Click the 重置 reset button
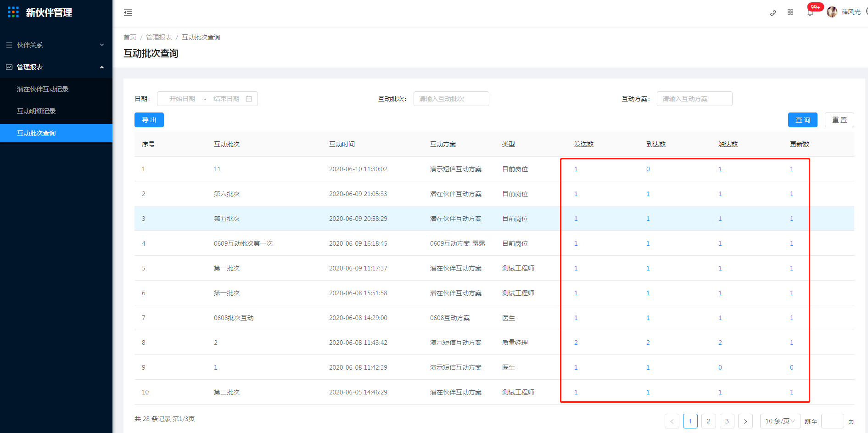 [840, 120]
